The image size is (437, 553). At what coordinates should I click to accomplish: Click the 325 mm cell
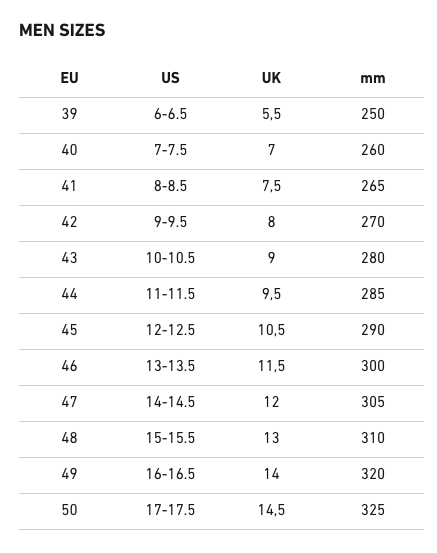click(x=373, y=510)
